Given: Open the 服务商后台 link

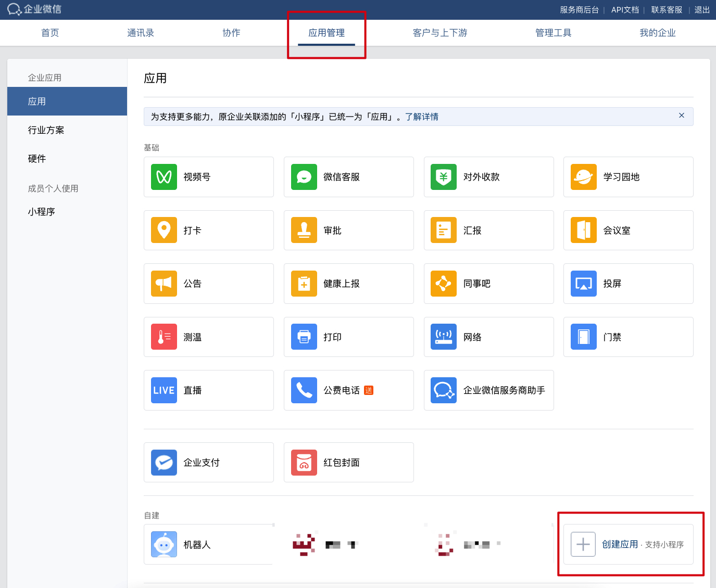Looking at the screenshot, I should 580,10.
